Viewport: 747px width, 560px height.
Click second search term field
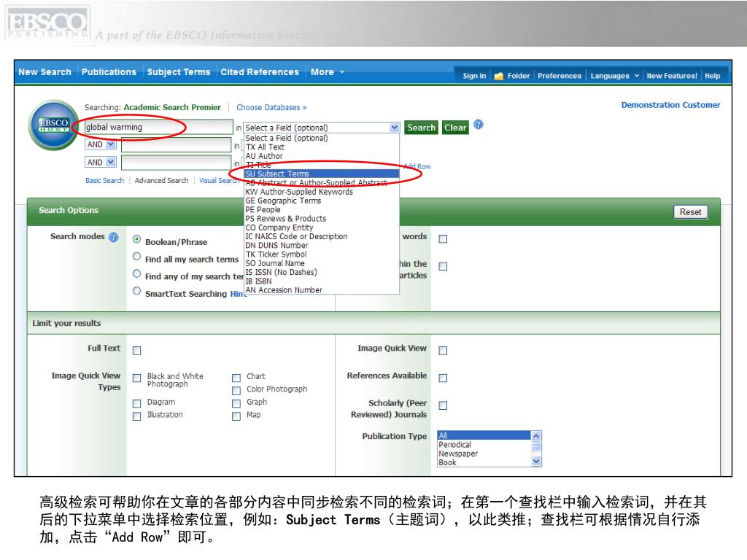point(177,145)
